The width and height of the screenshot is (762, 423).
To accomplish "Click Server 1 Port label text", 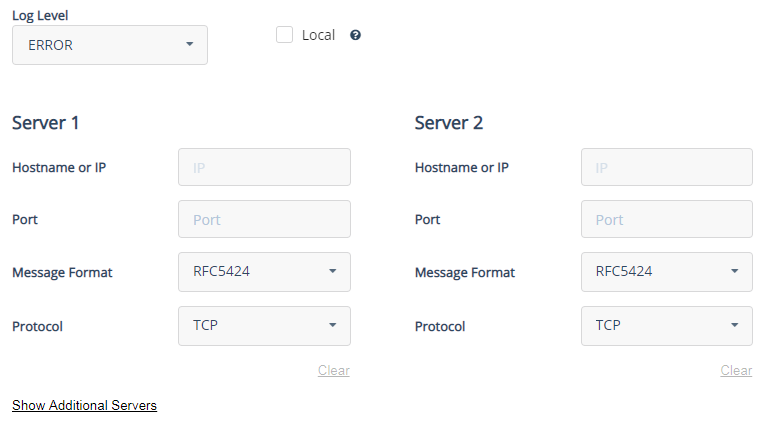I will (26, 219).
